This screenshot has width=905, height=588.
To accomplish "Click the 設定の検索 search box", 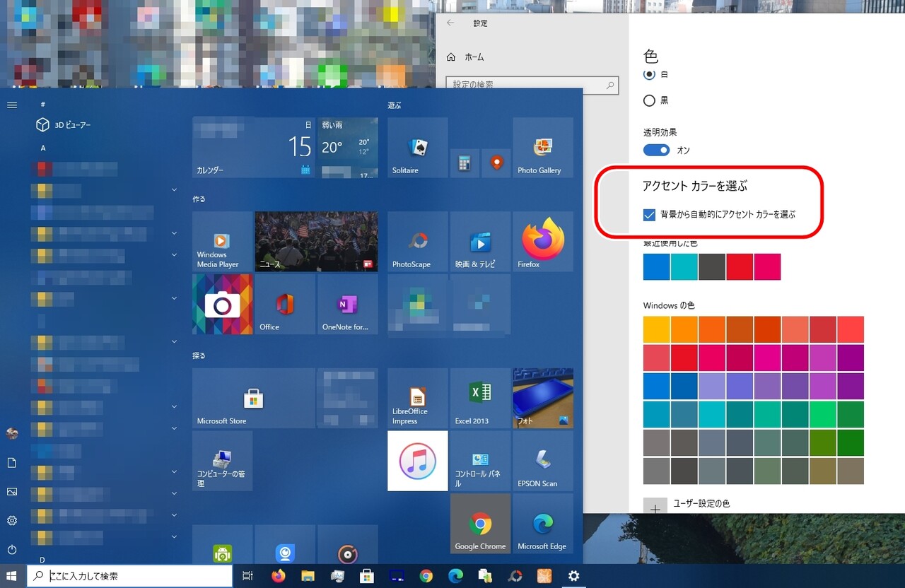I will pos(532,85).
